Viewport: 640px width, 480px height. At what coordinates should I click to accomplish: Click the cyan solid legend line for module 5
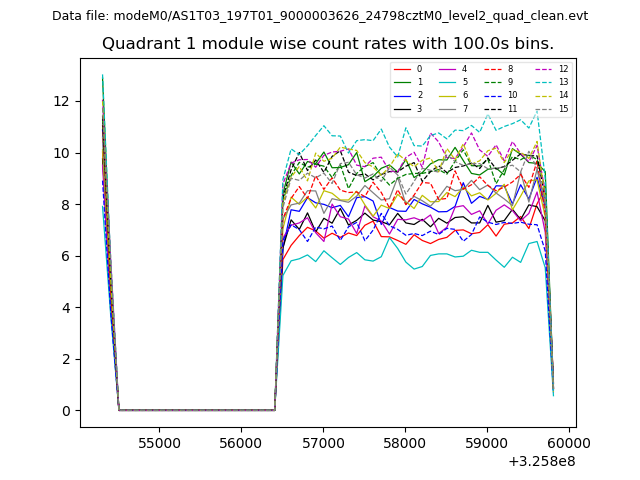448,82
